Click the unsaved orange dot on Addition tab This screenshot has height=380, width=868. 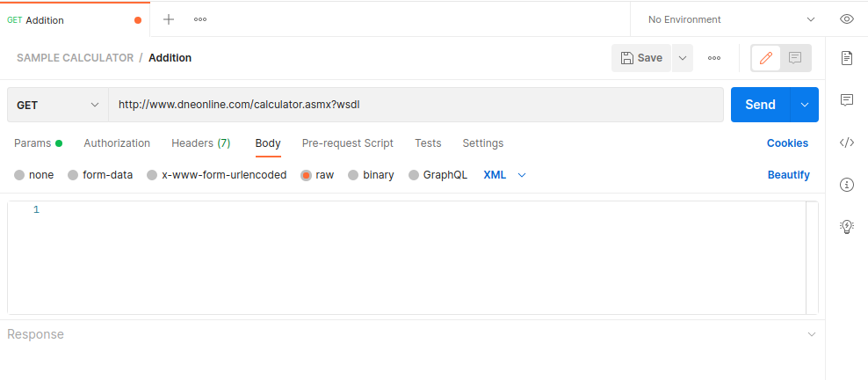pyautogui.click(x=138, y=20)
